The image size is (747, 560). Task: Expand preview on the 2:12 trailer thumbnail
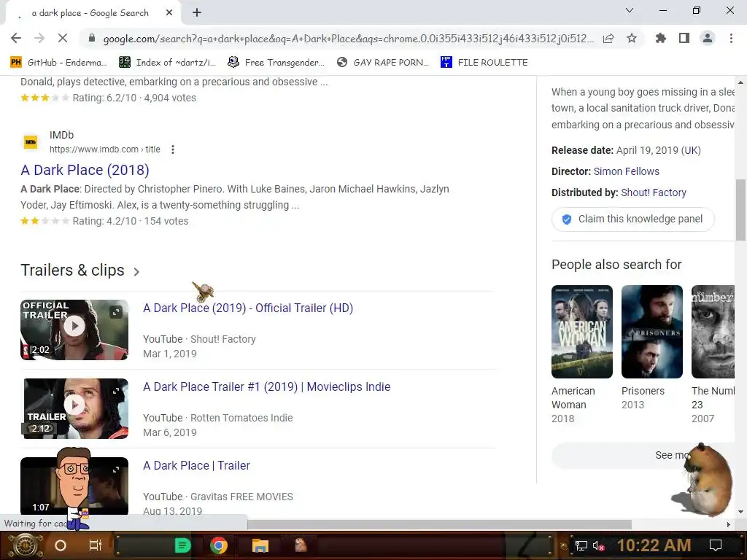116,391
